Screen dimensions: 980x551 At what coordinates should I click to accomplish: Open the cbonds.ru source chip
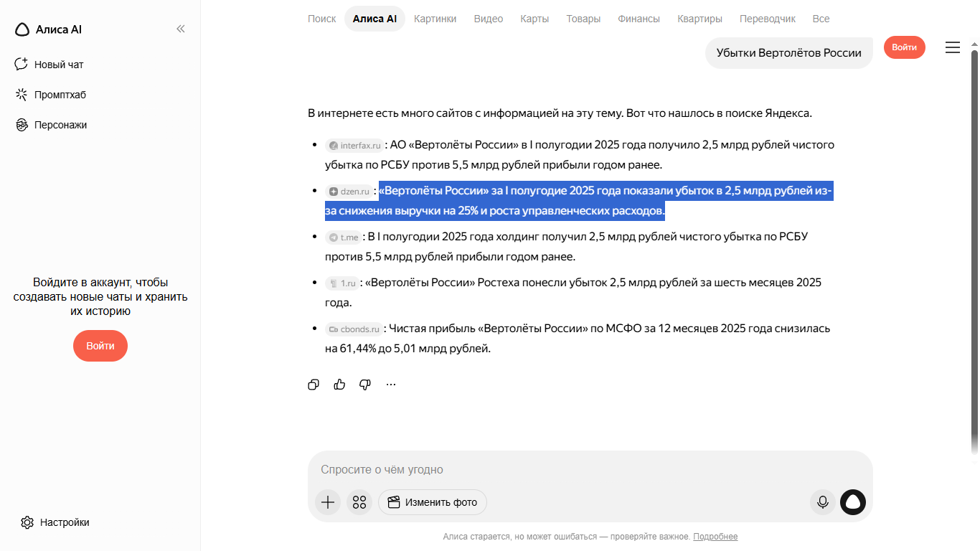click(354, 329)
